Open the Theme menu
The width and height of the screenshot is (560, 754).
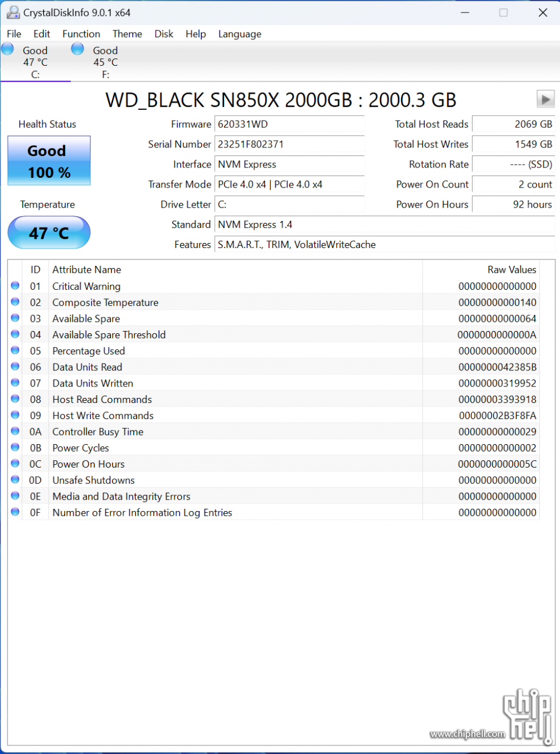click(x=127, y=34)
